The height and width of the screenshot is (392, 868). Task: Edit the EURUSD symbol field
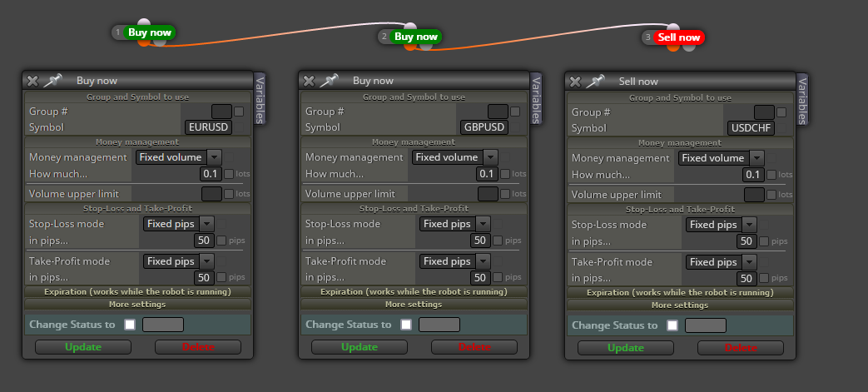click(x=208, y=127)
